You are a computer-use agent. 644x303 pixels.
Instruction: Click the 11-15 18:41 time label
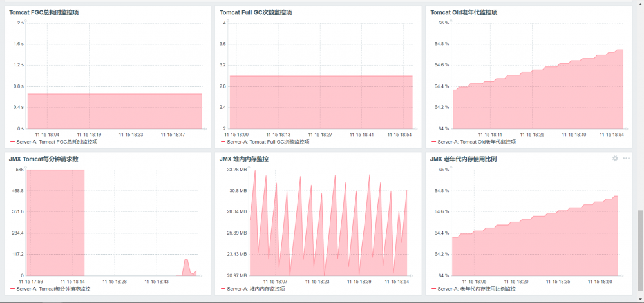coord(362,135)
